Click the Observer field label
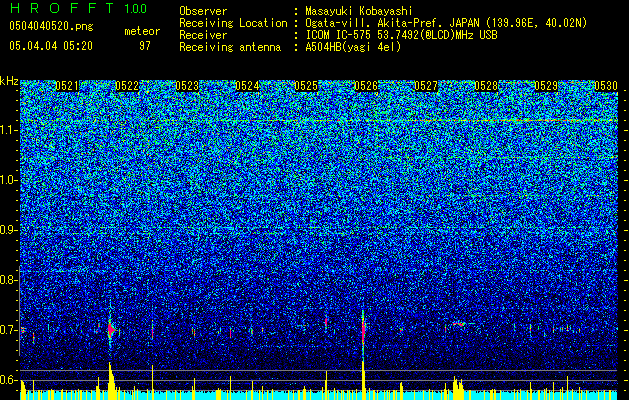Screen dimensions: 629x400 point(203,11)
